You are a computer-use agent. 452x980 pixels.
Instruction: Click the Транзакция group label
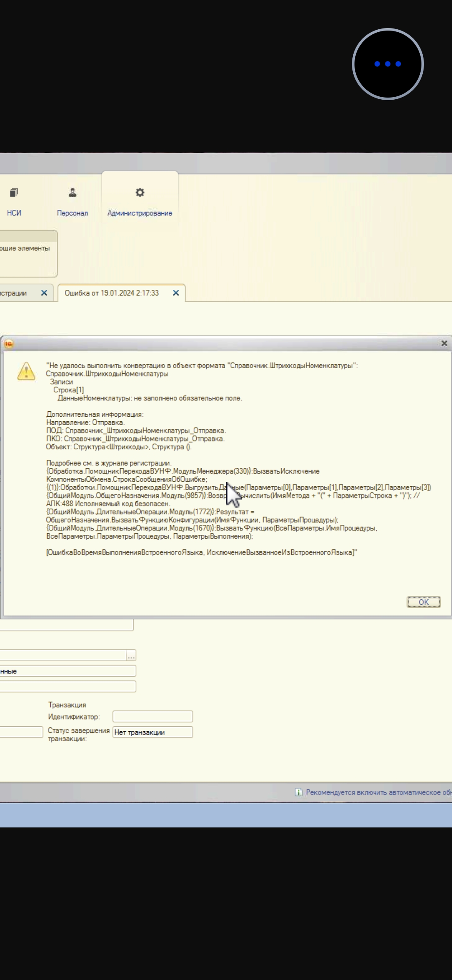67,705
